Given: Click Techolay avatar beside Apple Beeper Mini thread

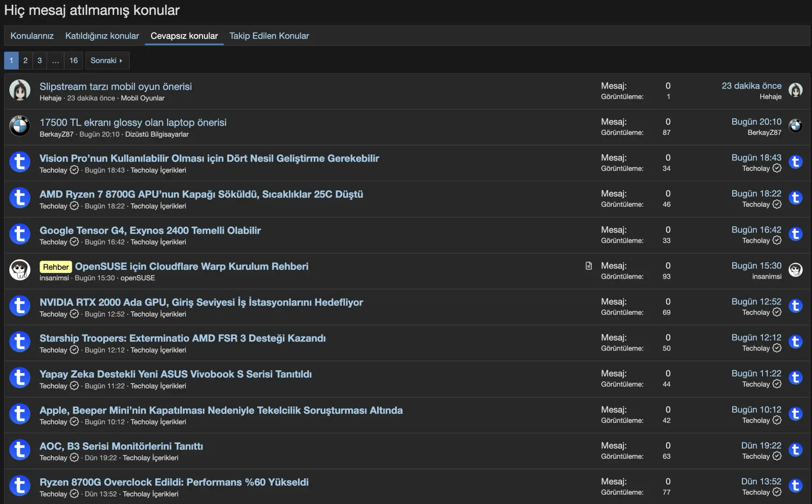Looking at the screenshot, I should click(x=20, y=414).
